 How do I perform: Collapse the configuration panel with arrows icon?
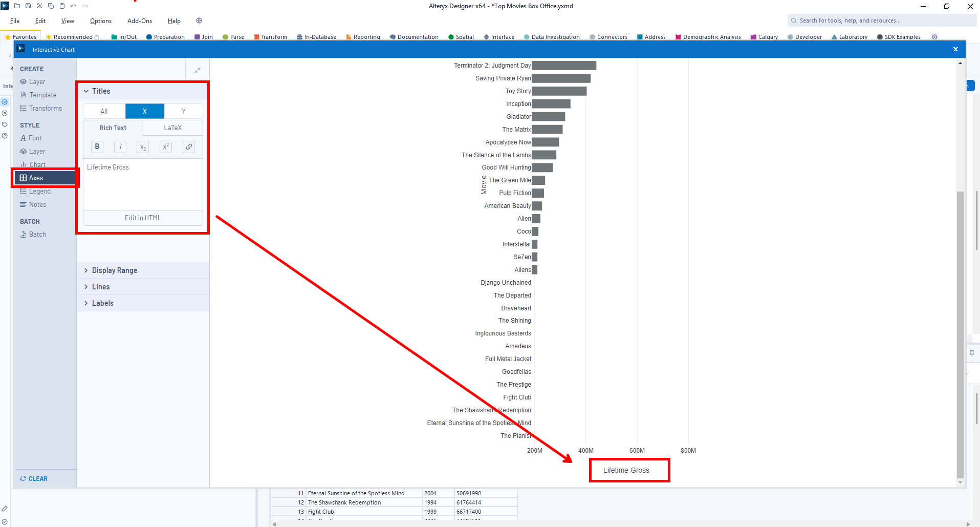[x=198, y=70]
